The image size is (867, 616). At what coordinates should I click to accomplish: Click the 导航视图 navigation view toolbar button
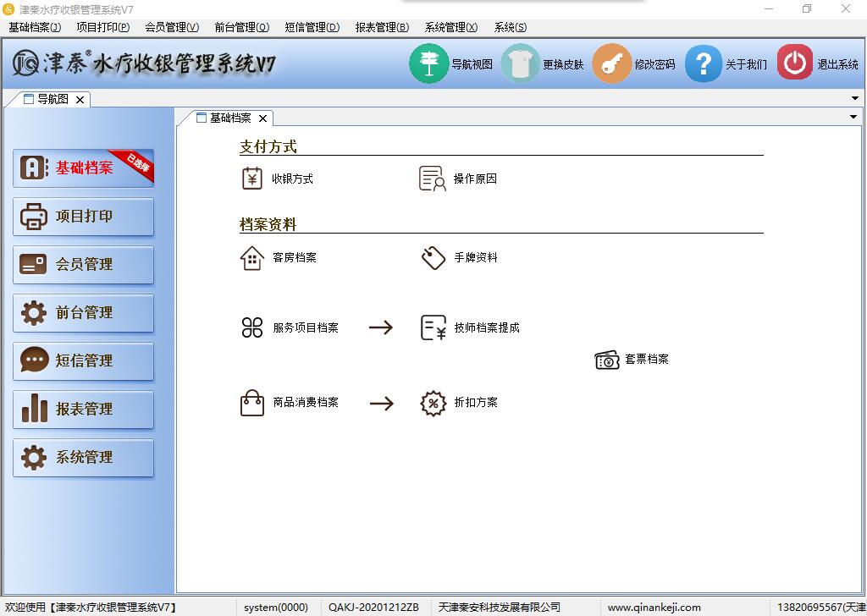point(429,63)
